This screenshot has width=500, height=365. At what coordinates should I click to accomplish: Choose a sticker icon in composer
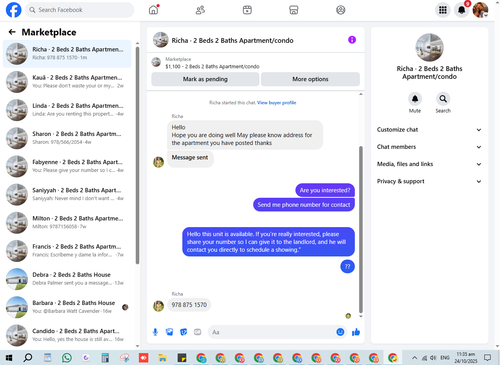[184, 332]
